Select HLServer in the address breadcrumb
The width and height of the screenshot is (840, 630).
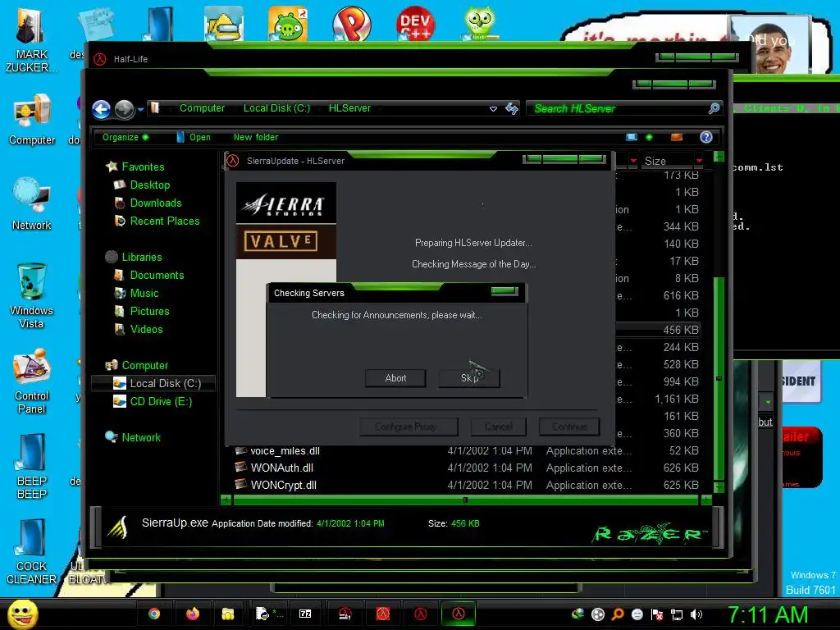click(x=349, y=108)
